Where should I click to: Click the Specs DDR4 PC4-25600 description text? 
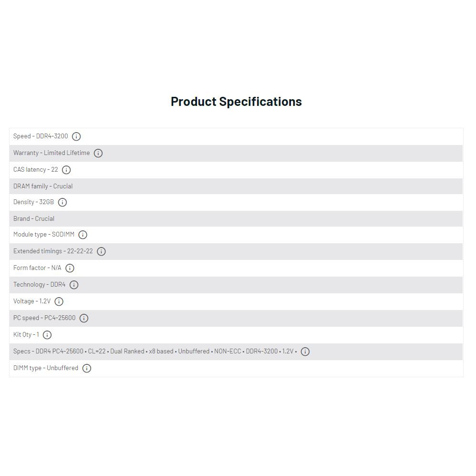[x=155, y=352]
